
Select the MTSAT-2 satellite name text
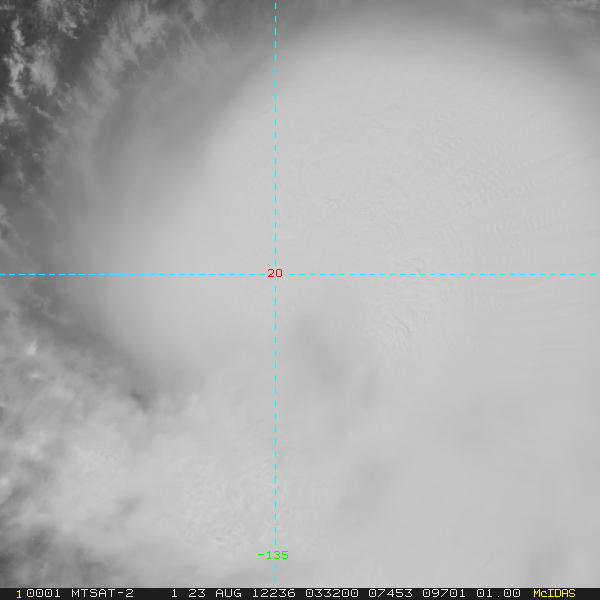click(x=102, y=593)
